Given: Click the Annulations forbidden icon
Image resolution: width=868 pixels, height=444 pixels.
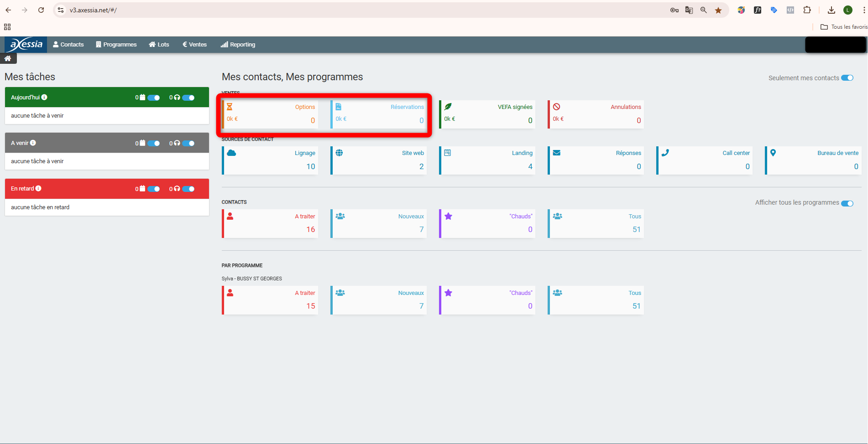Looking at the screenshot, I should [x=556, y=107].
